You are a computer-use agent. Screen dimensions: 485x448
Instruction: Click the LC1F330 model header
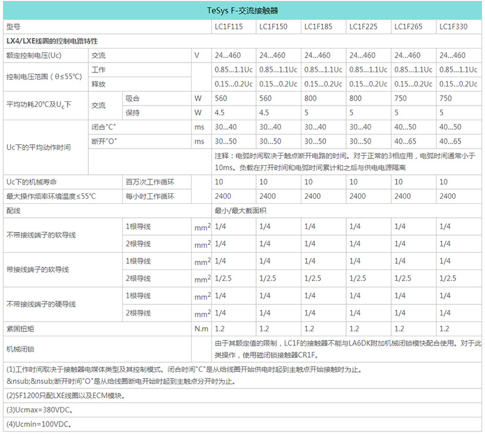click(453, 26)
